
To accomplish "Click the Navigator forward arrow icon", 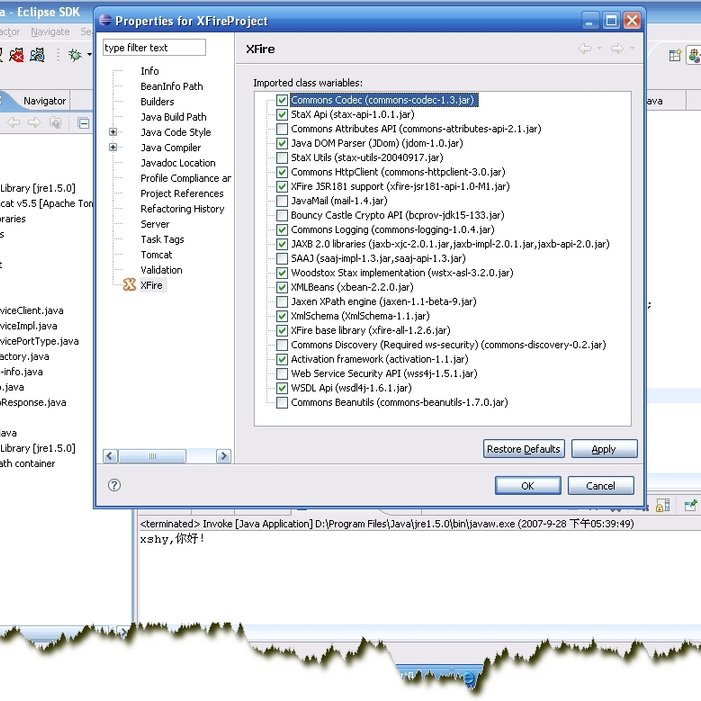I will 34,122.
